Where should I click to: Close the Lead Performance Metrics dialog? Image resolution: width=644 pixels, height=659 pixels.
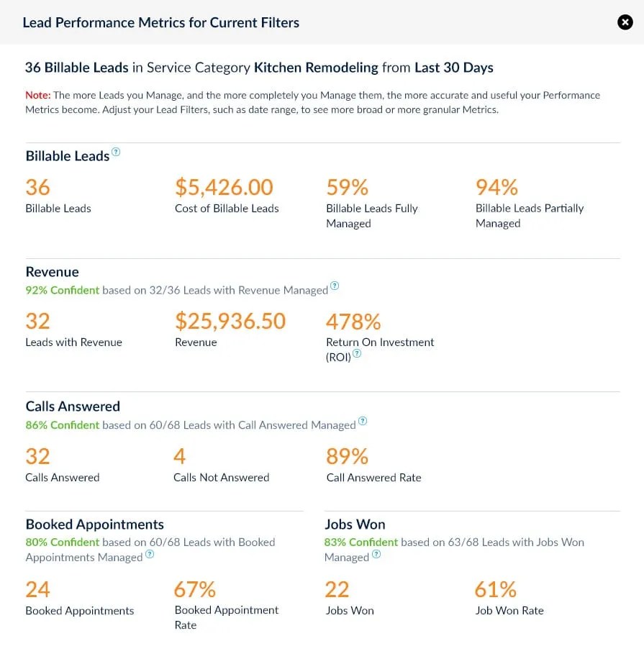click(625, 22)
